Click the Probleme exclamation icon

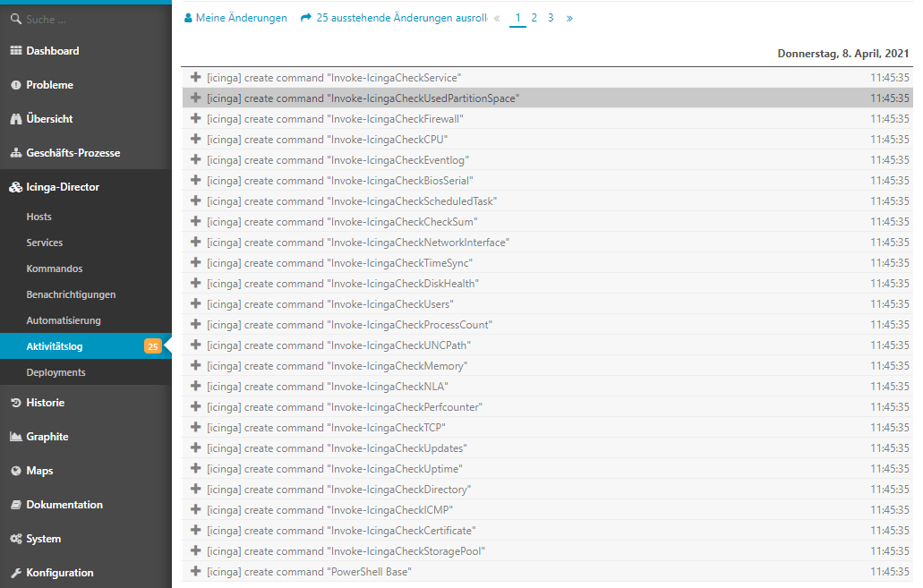[15, 85]
